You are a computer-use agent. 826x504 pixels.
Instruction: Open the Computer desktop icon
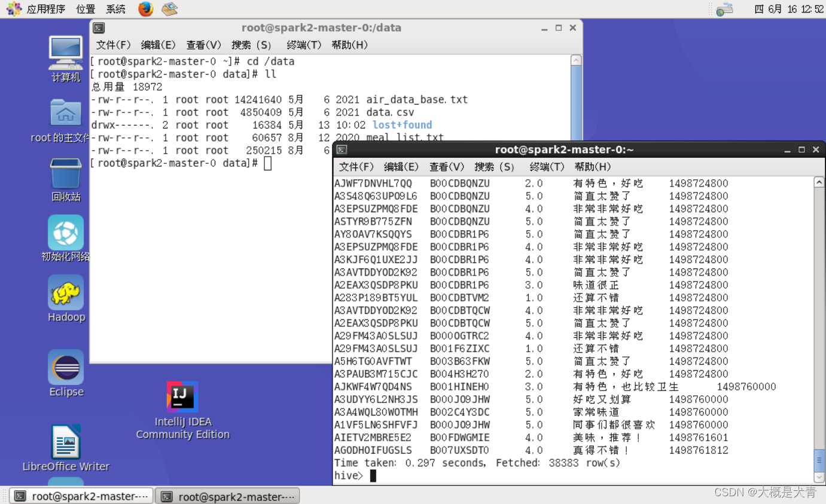click(66, 54)
